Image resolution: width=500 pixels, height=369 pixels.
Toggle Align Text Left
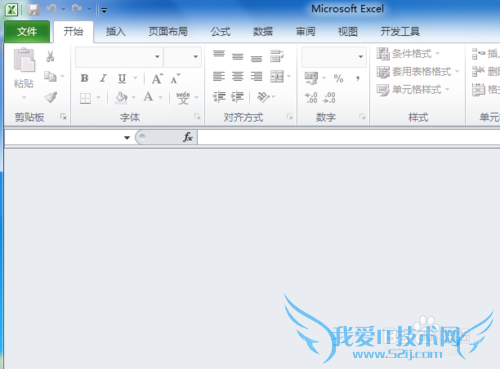(219, 77)
